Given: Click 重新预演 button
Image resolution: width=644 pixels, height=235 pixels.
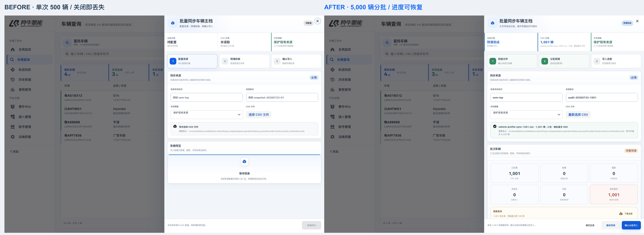Looking at the screenshot, I should pos(610,225).
